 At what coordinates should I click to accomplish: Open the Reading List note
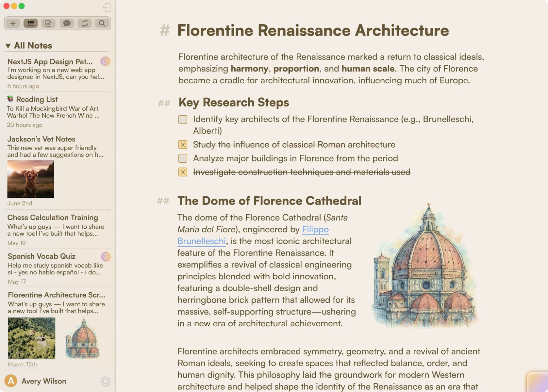coord(58,111)
